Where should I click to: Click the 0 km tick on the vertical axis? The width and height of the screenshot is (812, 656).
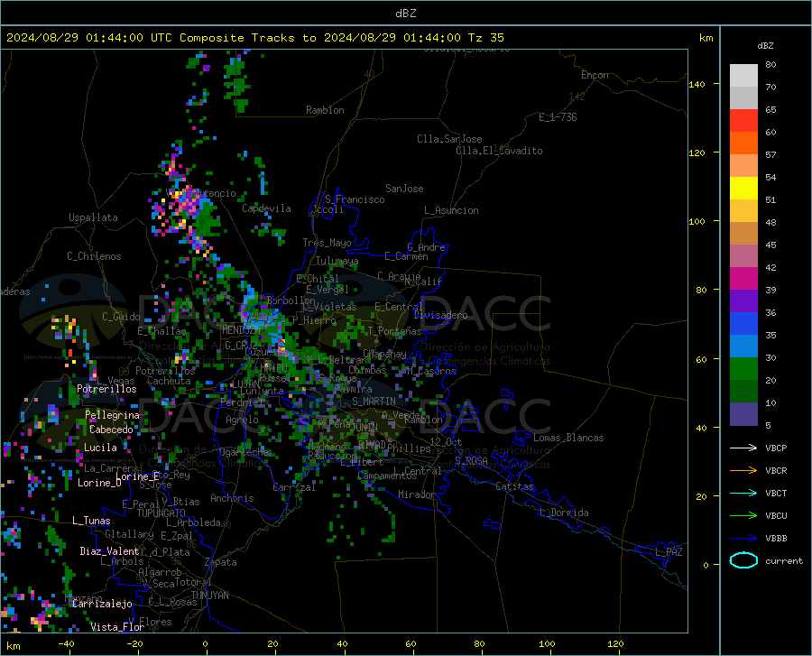click(706, 565)
